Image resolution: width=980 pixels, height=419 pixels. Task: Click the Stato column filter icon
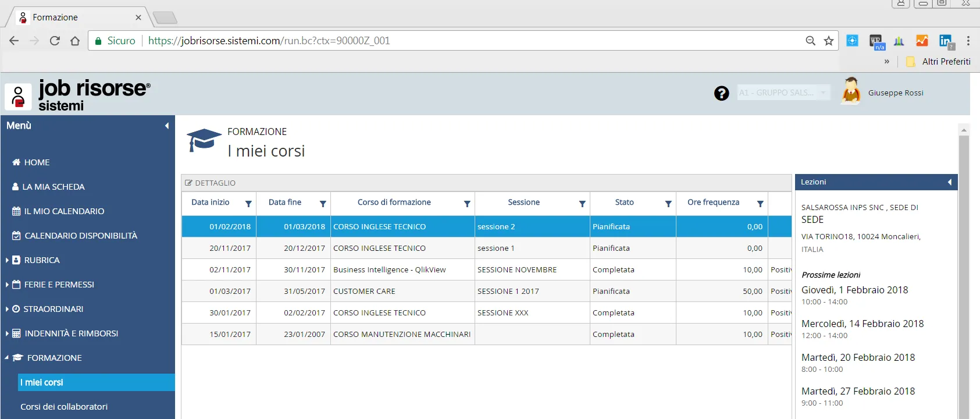[x=668, y=204]
